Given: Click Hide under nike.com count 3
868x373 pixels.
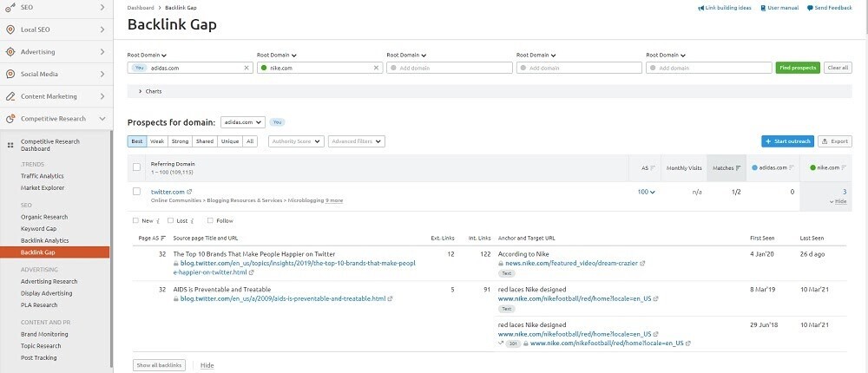Looking at the screenshot, I should (840, 201).
